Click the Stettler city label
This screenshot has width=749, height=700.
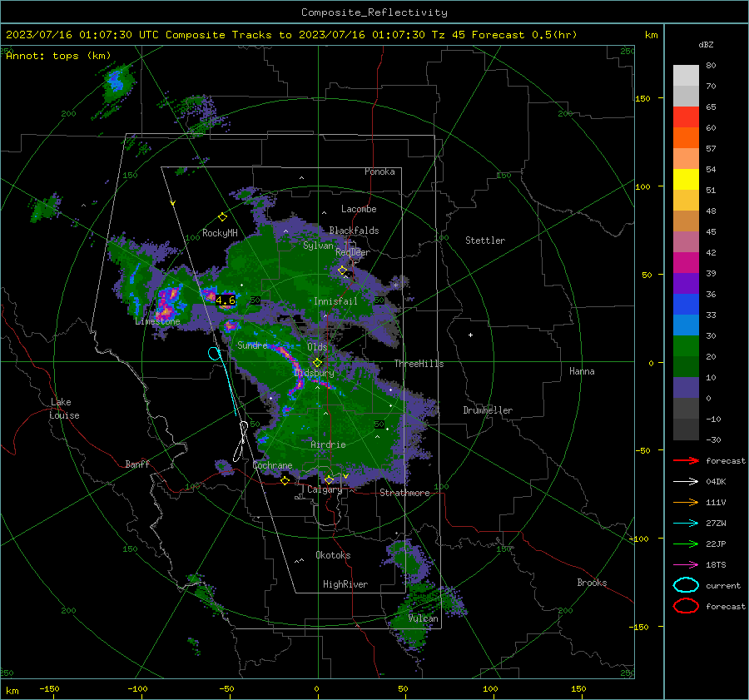pyautogui.click(x=485, y=241)
